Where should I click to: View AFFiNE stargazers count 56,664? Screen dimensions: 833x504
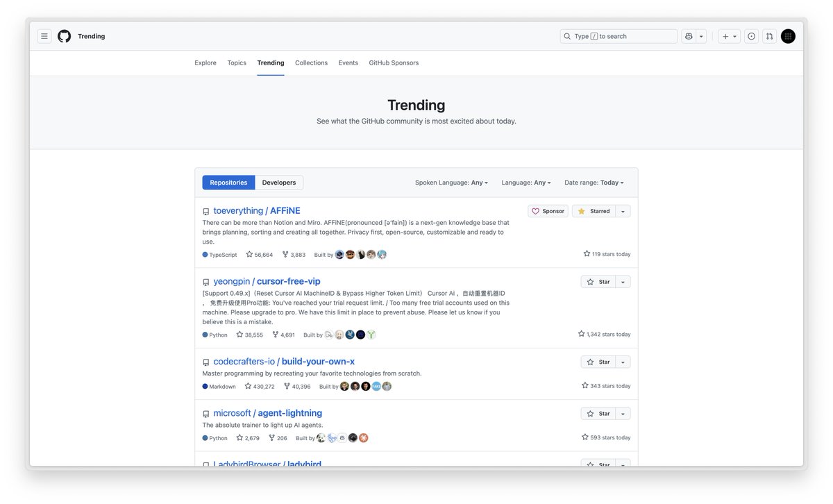click(x=260, y=255)
